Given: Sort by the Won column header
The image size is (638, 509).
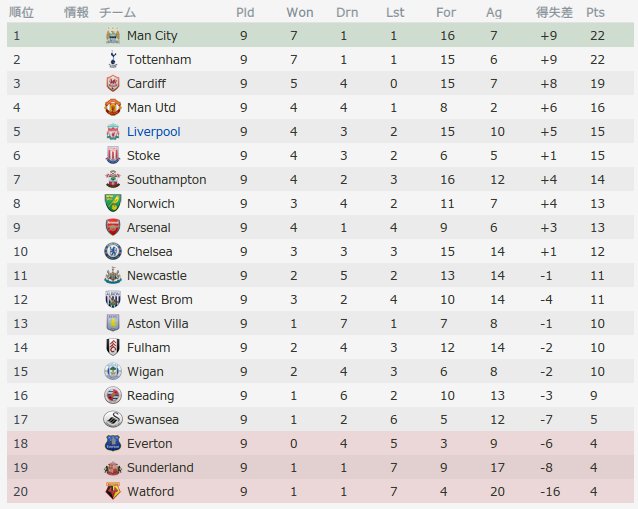Looking at the screenshot, I should pyautogui.click(x=300, y=13).
